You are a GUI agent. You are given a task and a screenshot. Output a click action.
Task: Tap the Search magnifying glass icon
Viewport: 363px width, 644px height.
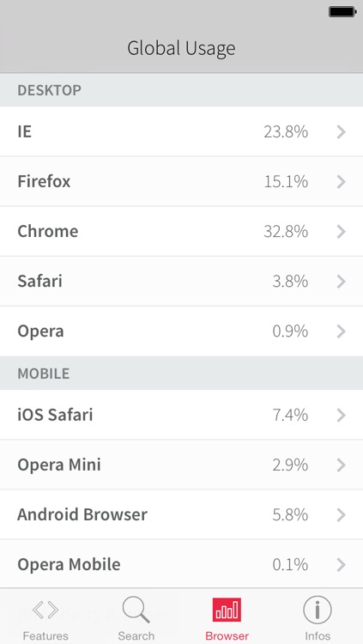[x=136, y=610]
